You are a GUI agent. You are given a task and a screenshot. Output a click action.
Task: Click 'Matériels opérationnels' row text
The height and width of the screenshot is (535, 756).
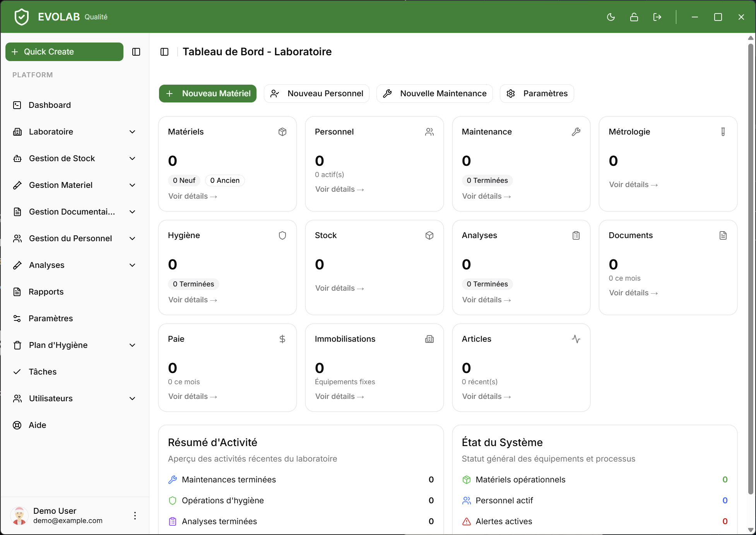[520, 480]
